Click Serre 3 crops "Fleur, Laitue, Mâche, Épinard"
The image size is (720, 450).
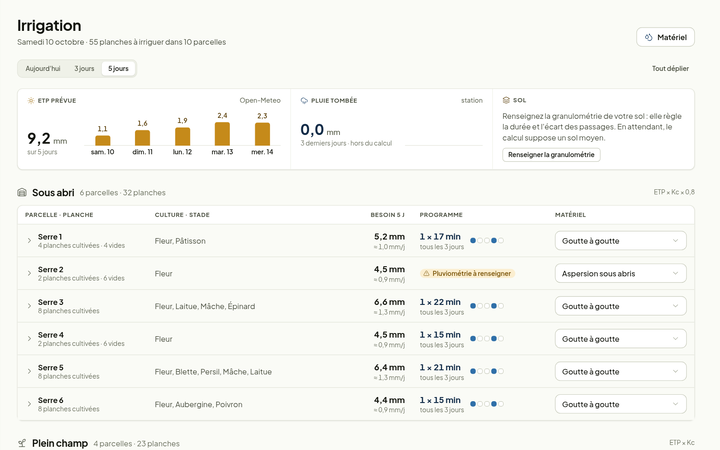pyautogui.click(x=205, y=306)
